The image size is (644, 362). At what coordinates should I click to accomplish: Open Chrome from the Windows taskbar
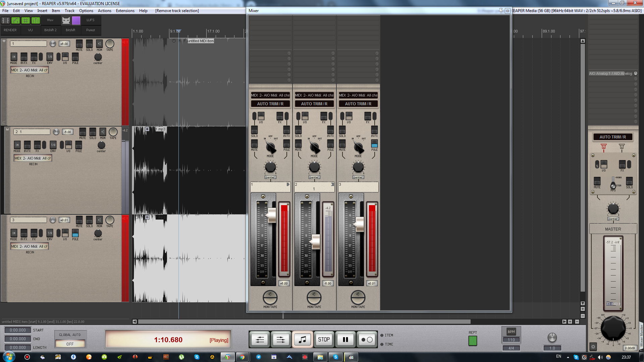coord(242,357)
